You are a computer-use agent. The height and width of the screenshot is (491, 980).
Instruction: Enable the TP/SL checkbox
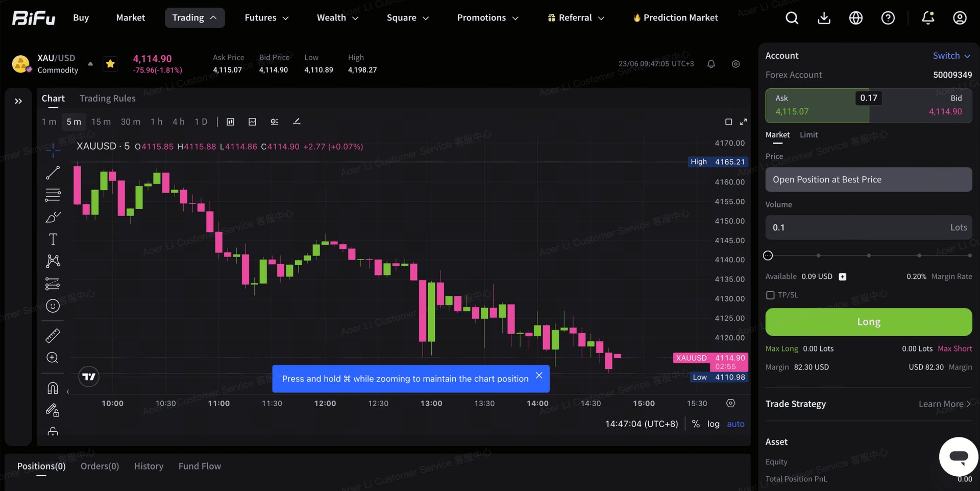770,295
